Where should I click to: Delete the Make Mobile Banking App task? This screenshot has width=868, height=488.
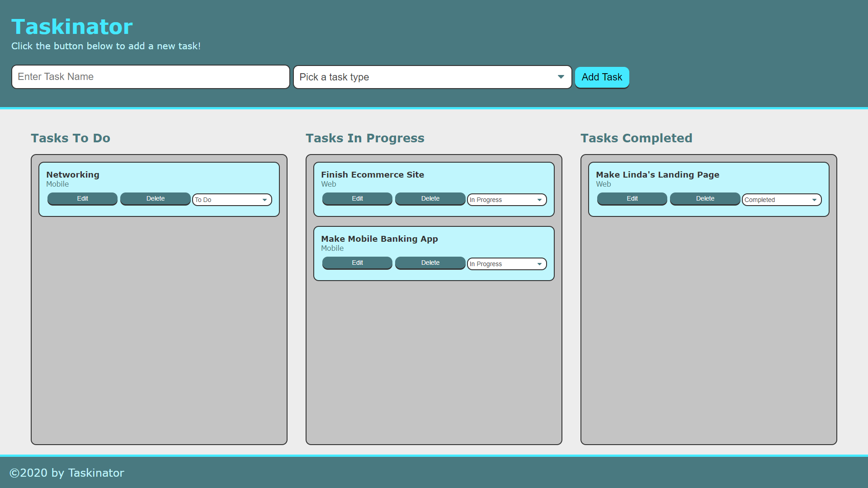point(430,263)
